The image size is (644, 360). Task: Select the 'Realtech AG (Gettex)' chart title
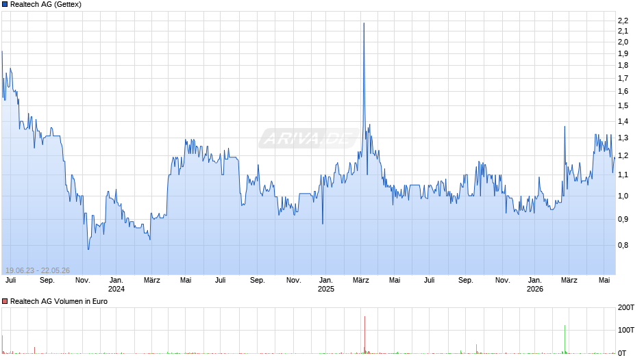pos(46,5)
